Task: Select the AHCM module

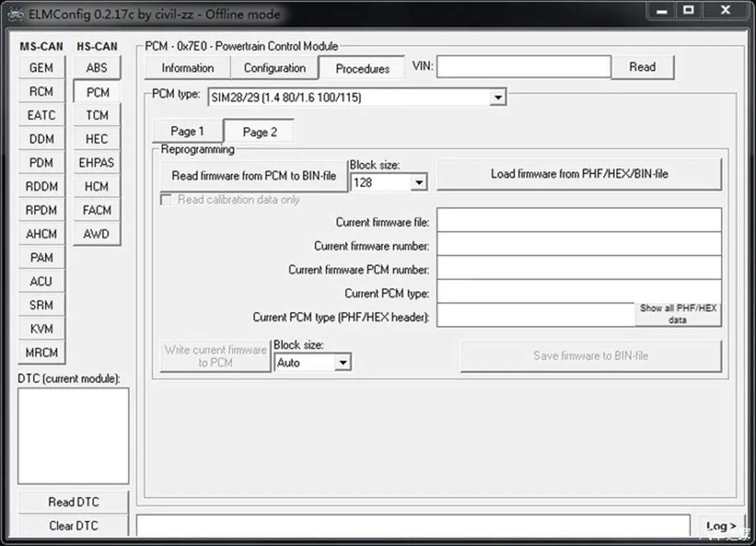Action: coord(42,233)
